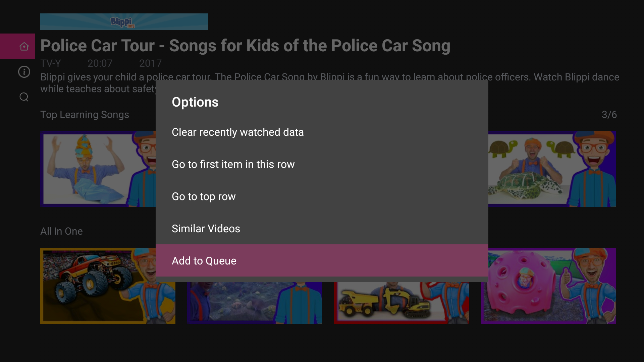Click the 3/6 position indicator

click(x=609, y=114)
